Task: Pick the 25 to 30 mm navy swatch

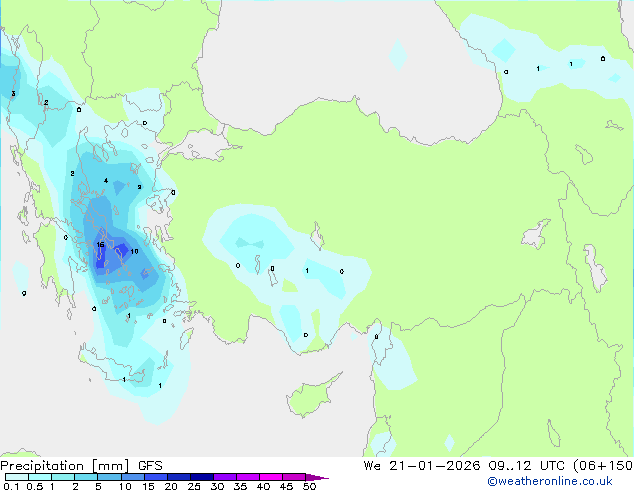Action: click(201, 477)
